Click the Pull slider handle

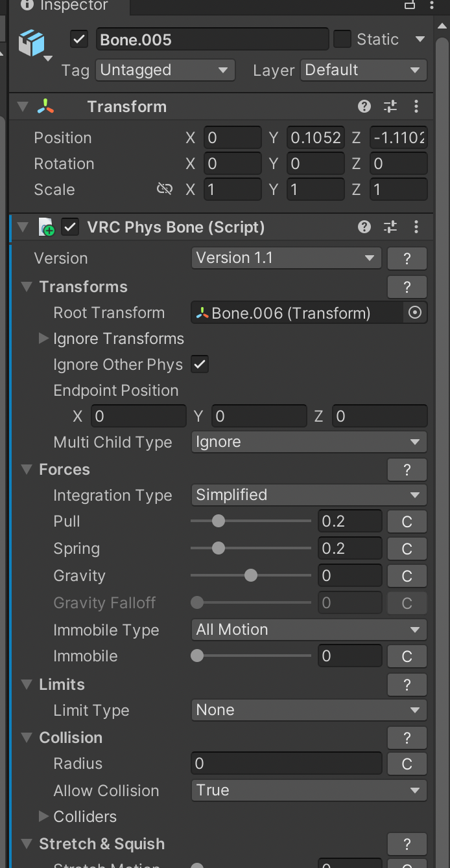tap(219, 521)
